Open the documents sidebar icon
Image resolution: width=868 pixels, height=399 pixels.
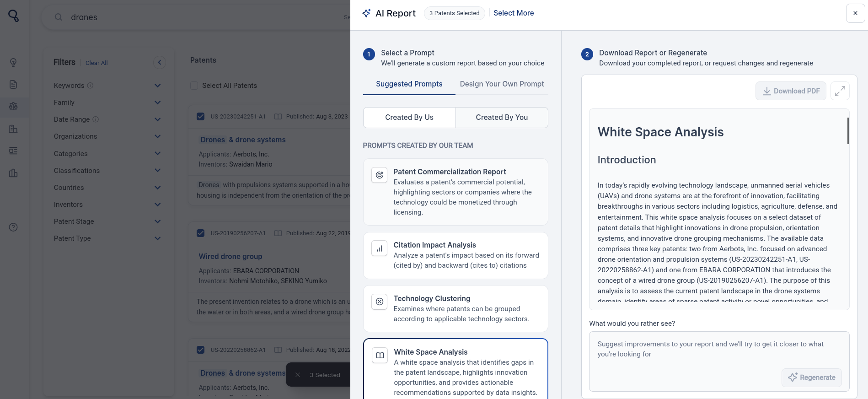pos(13,84)
